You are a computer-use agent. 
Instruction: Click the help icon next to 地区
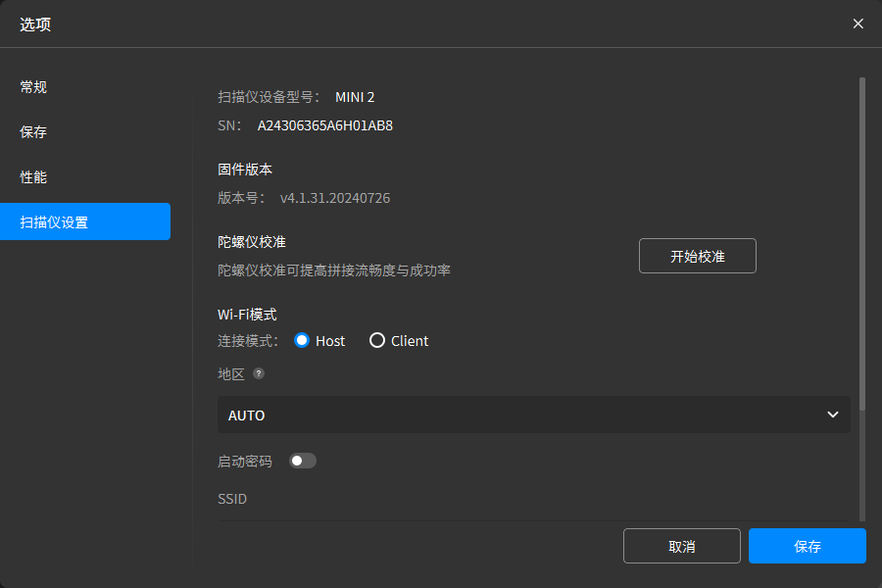(x=259, y=373)
